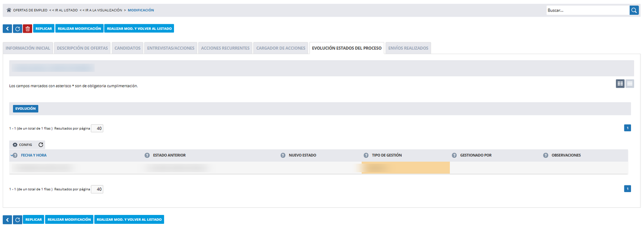
Task: Click the home icon in breadcrumb
Action: [x=9, y=10]
